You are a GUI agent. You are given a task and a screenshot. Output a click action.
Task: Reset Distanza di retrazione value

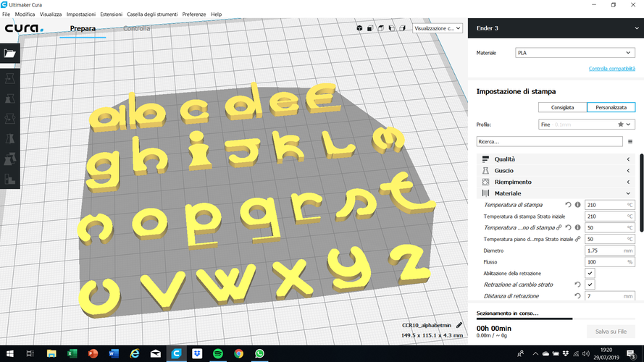tap(577, 296)
